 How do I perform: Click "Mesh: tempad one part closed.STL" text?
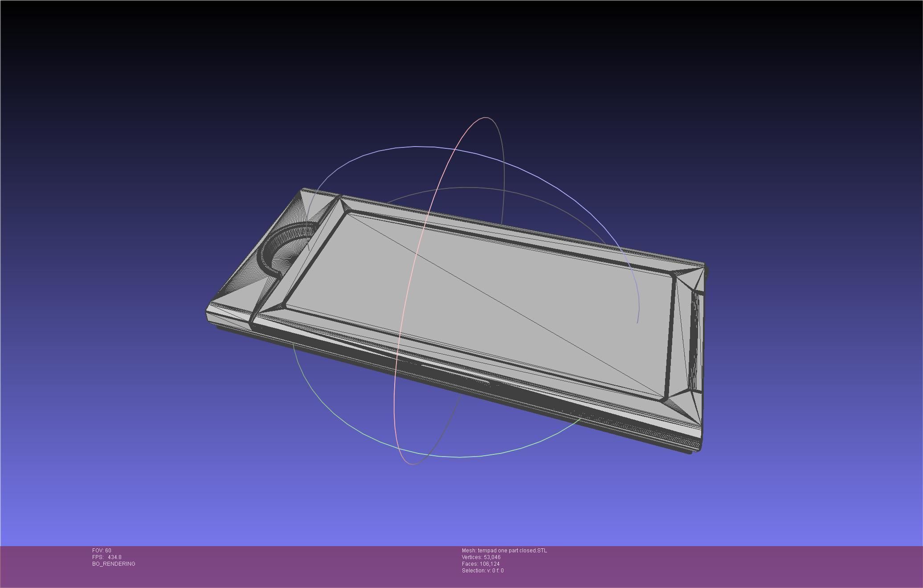click(x=504, y=551)
